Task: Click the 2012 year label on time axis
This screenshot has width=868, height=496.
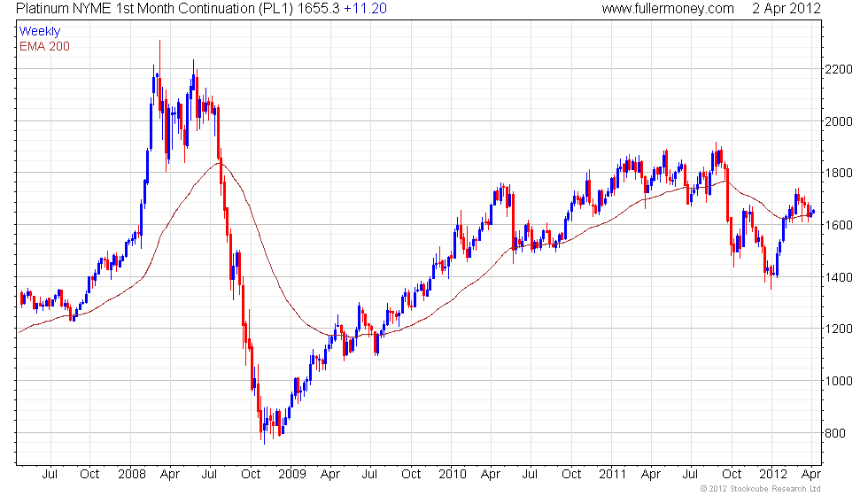Action: (x=772, y=475)
